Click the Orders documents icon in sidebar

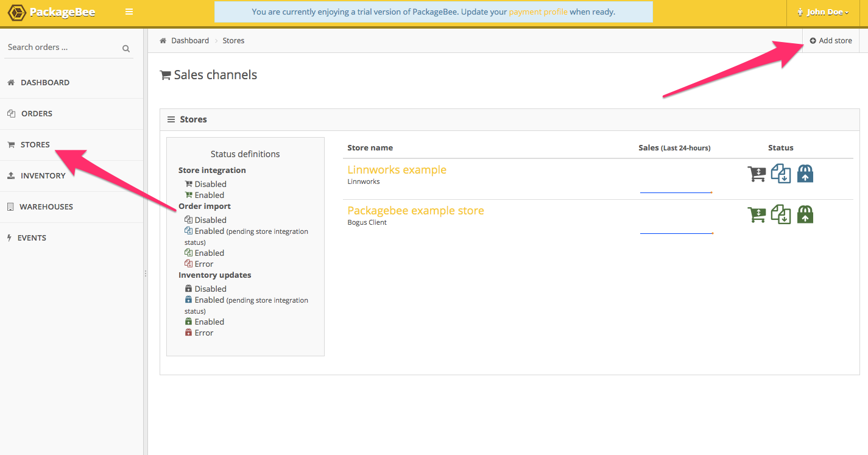[x=11, y=113]
